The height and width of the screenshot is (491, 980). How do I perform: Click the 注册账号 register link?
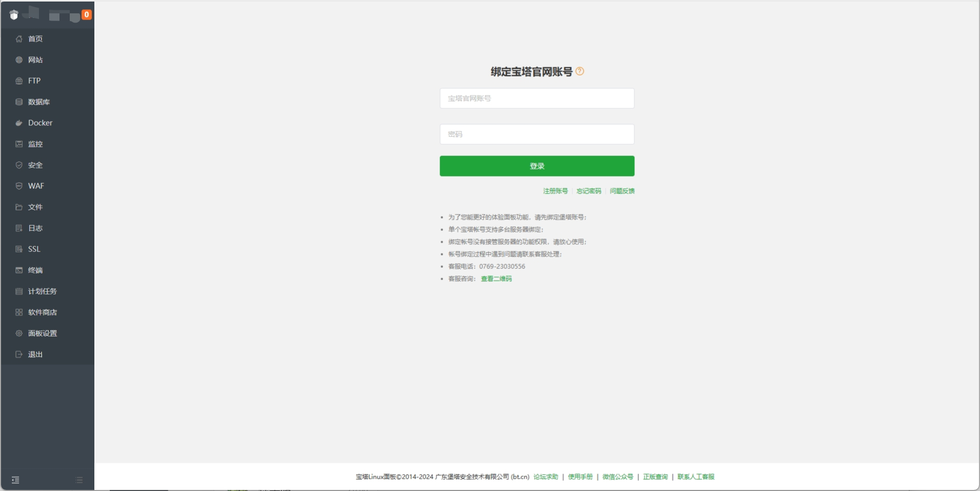[x=554, y=191]
